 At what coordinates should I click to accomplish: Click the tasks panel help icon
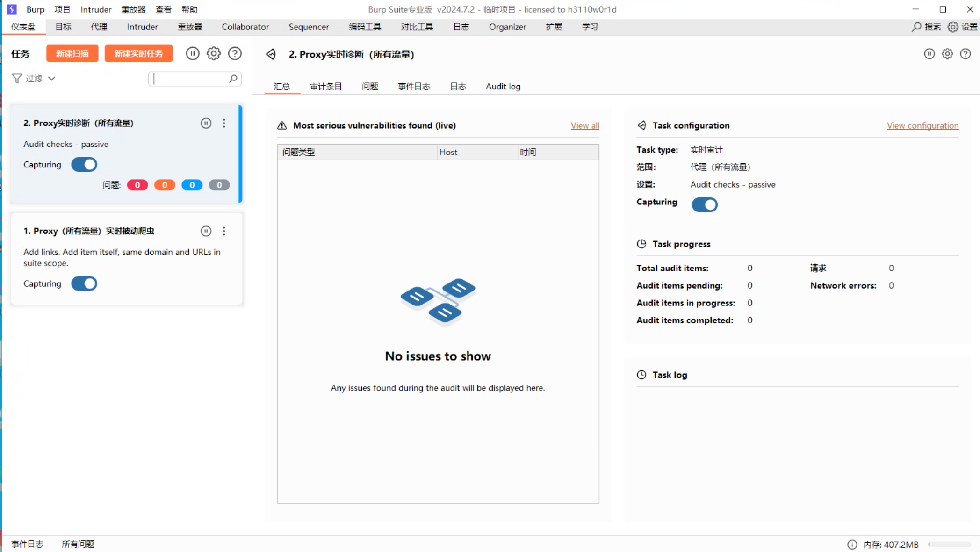[x=235, y=53]
